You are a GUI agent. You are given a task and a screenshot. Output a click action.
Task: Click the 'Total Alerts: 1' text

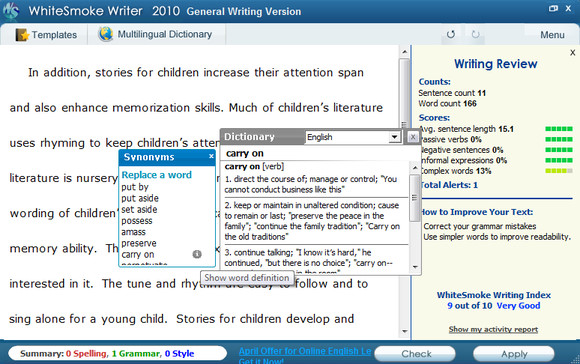(x=449, y=185)
